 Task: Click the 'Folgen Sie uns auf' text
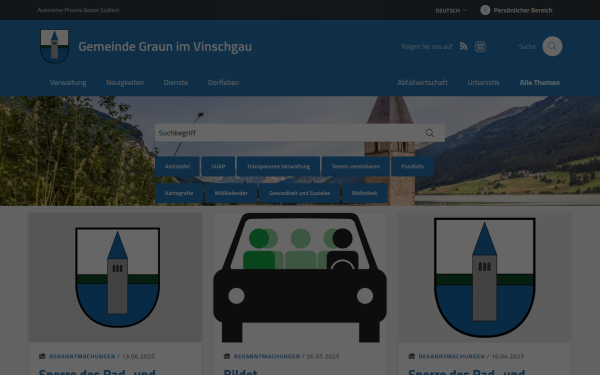(x=427, y=46)
